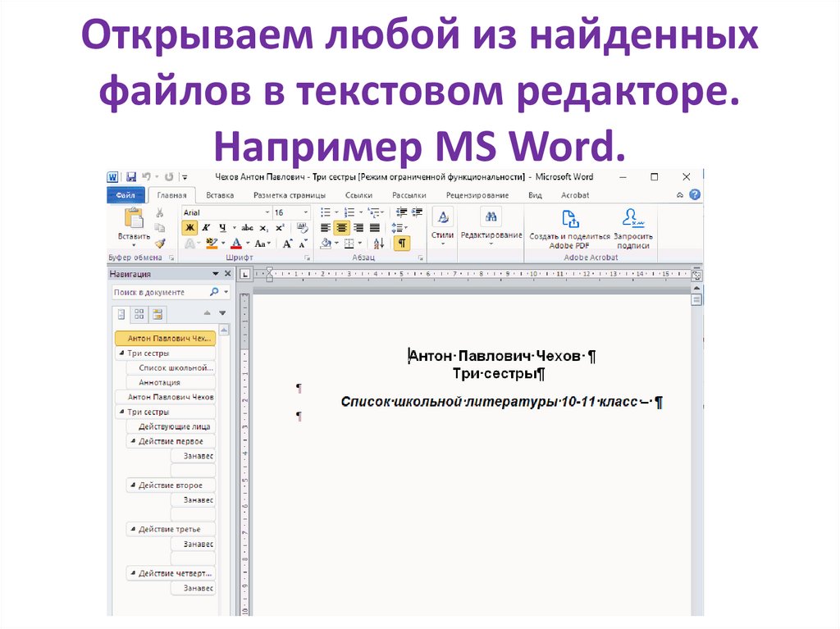
Task: Open the Файл tab
Action: pos(126,195)
